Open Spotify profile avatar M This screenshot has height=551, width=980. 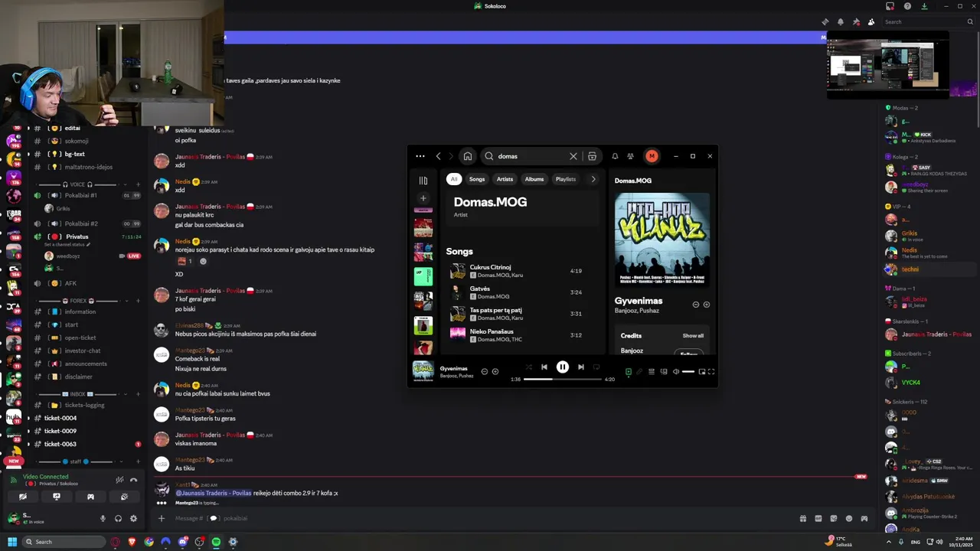652,156
